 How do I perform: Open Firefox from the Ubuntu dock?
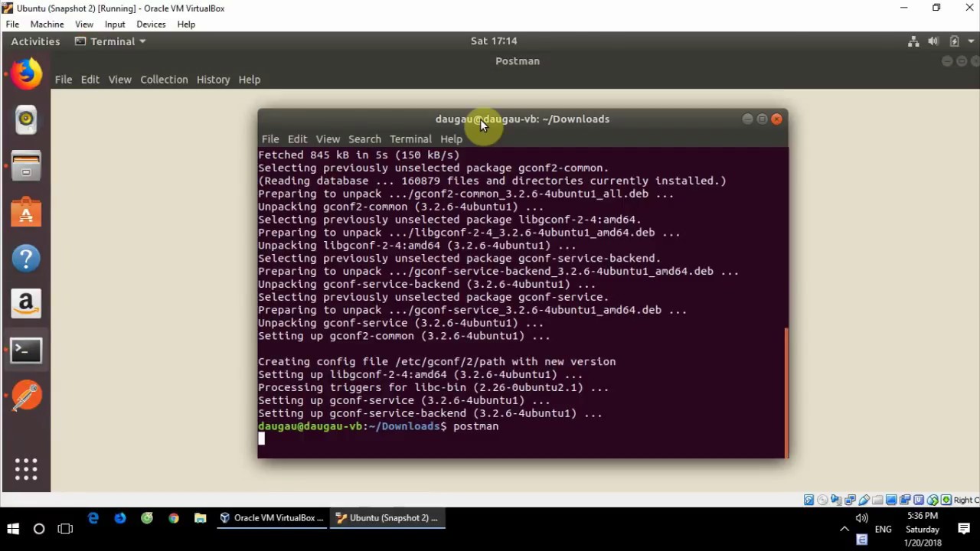(x=26, y=73)
